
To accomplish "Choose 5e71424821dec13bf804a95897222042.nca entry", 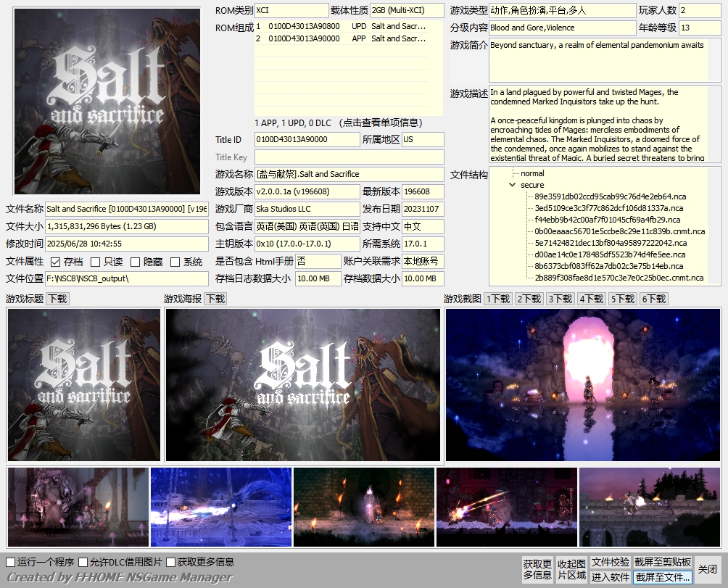I will [x=610, y=243].
